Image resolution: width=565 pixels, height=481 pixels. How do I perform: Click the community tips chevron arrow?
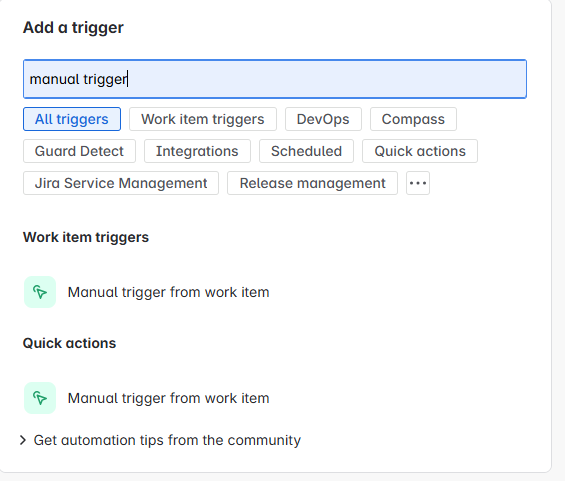[x=23, y=440]
